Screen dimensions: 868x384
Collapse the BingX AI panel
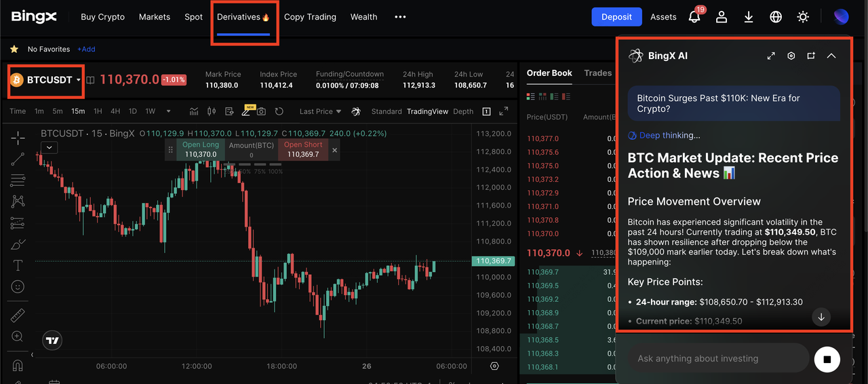pyautogui.click(x=831, y=56)
